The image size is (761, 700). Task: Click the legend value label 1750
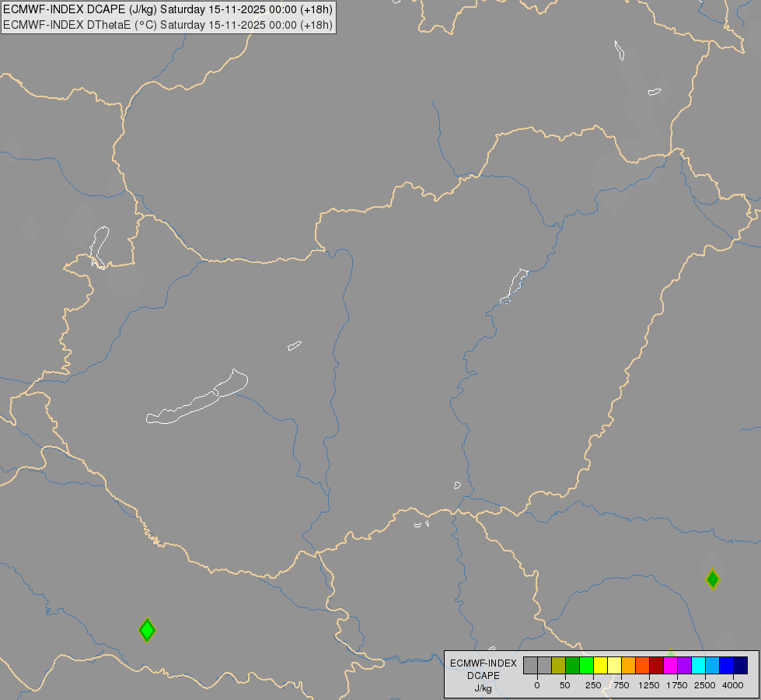tap(676, 685)
